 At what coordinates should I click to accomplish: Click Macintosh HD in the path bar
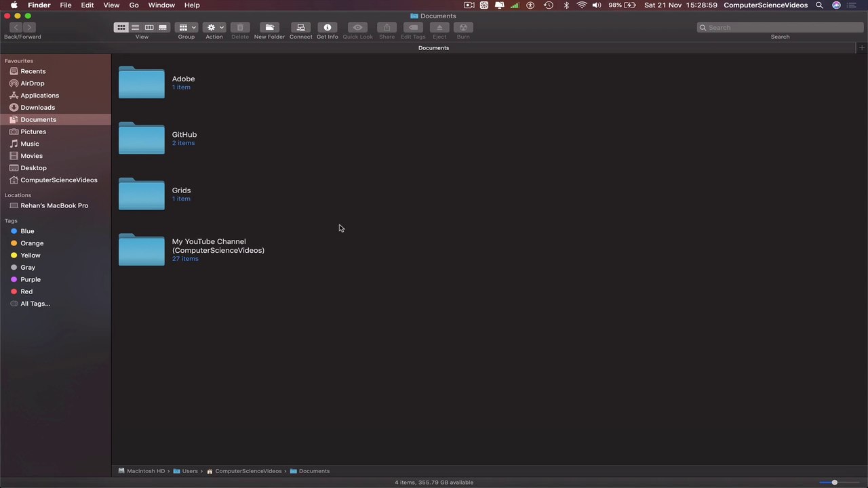click(142, 471)
